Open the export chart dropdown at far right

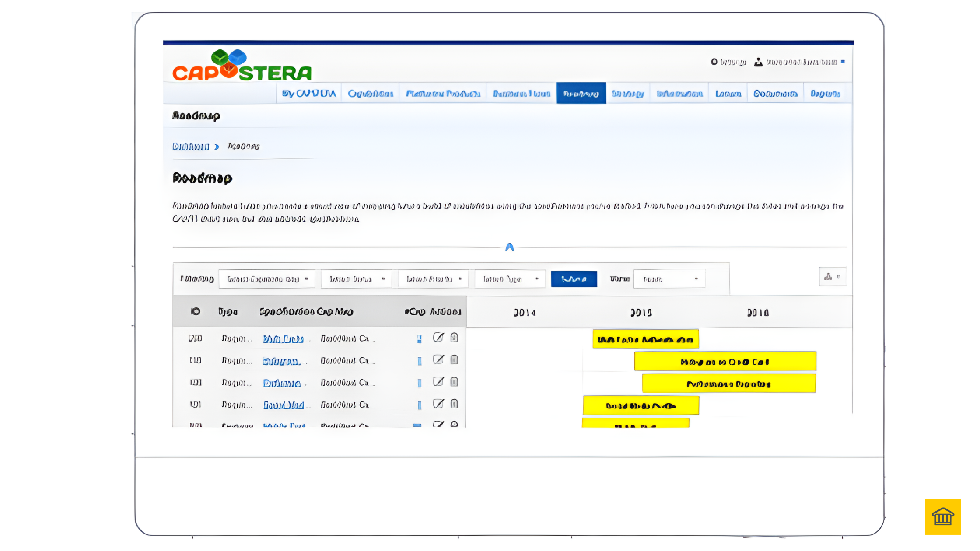[832, 277]
